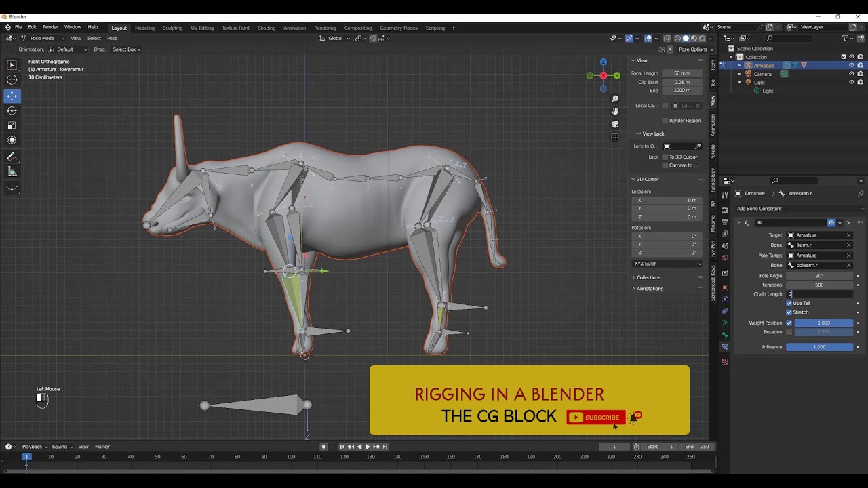The width and height of the screenshot is (868, 488).
Task: Pin the properties editor context
Action: pos(861,193)
